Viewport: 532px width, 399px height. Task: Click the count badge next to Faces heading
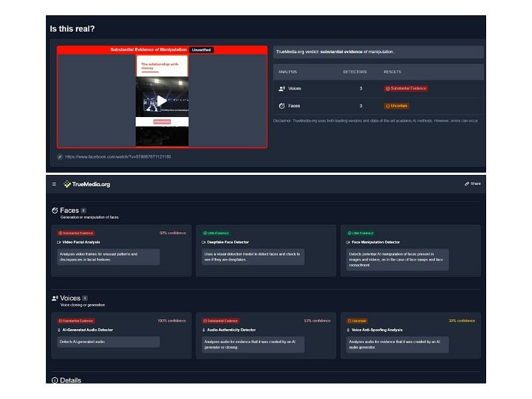click(x=84, y=210)
